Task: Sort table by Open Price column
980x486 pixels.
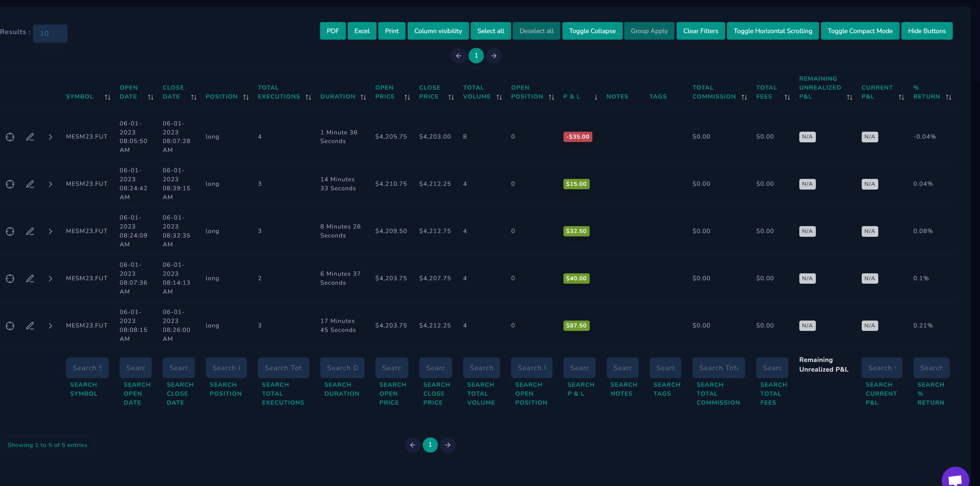Action: pos(408,97)
